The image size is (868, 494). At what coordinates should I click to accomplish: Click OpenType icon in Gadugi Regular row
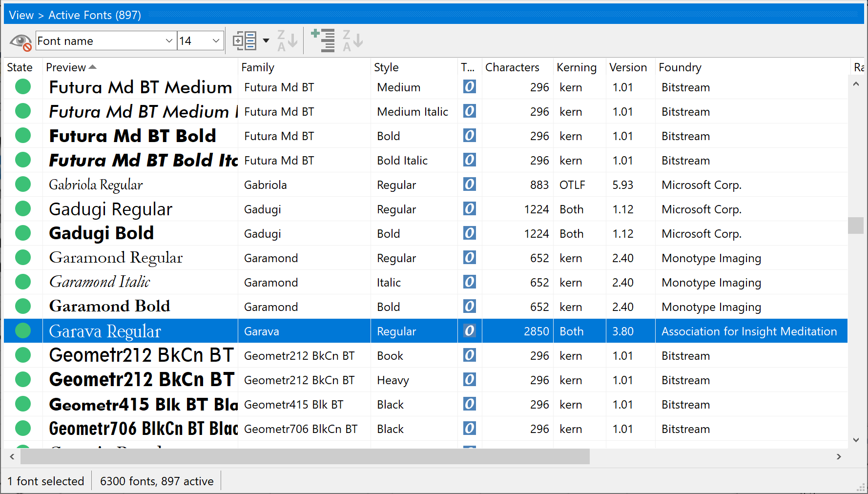(x=470, y=209)
